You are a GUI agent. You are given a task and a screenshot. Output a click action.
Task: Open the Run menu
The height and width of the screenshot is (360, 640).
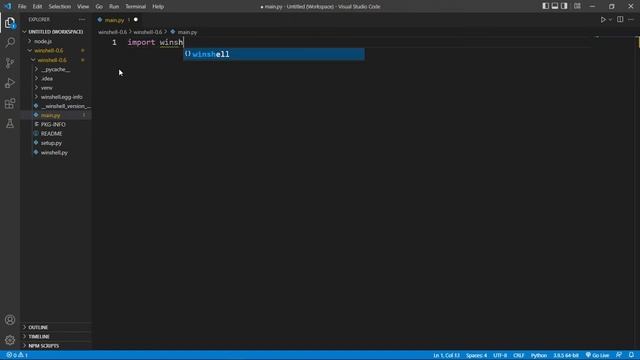coord(114,7)
